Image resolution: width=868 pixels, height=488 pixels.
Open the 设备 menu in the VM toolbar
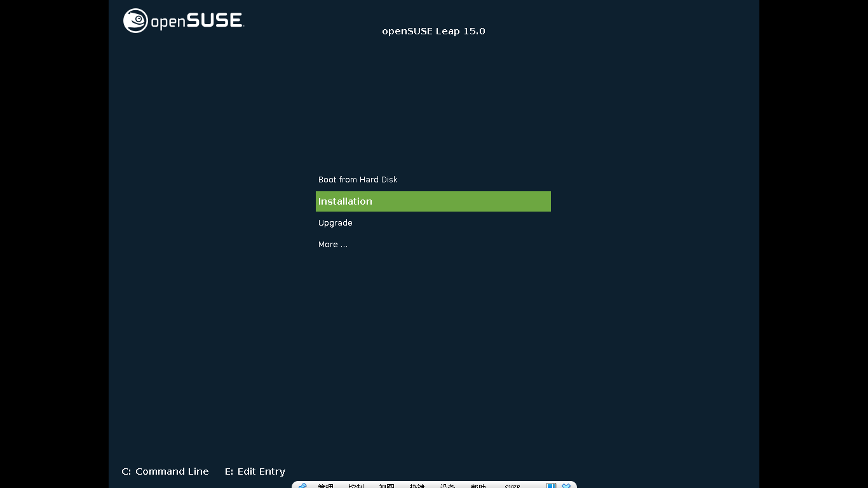click(448, 486)
